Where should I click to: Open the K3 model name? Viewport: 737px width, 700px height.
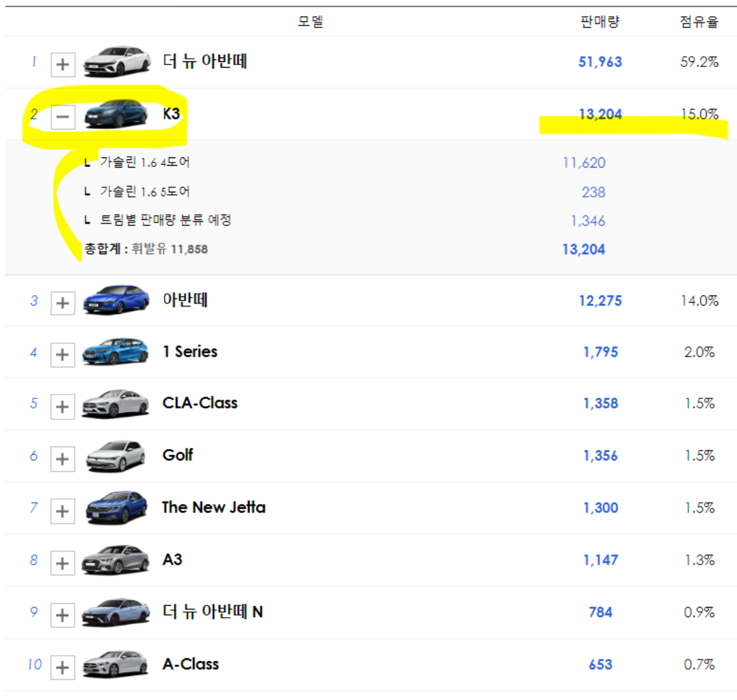[x=171, y=114]
